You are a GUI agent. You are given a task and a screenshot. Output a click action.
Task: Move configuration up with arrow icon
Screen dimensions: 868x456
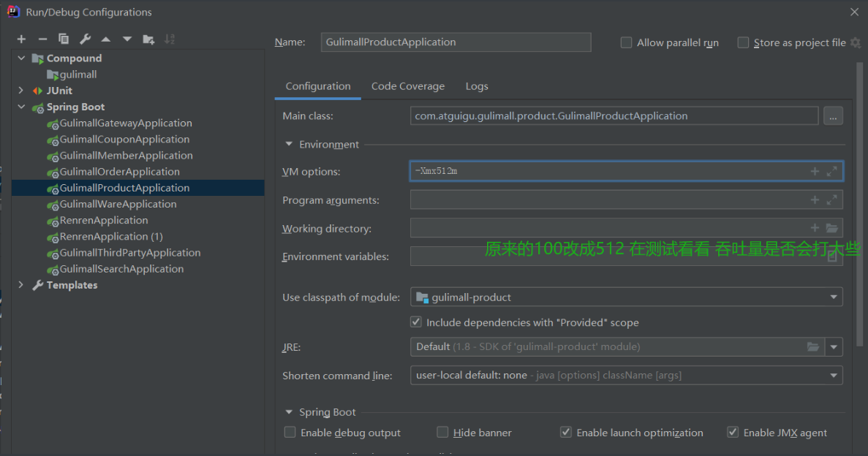pos(106,39)
